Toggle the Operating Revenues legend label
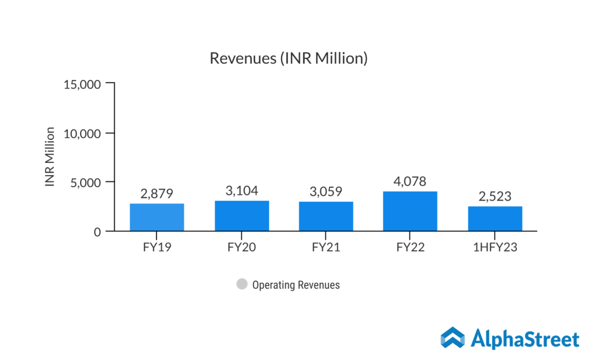The width and height of the screenshot is (598, 364). point(295,285)
